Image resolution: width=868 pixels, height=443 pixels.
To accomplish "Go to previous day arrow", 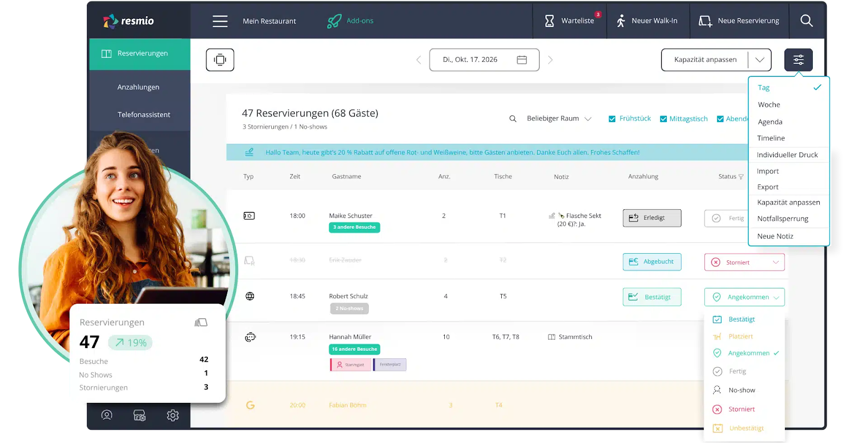I will coord(418,60).
